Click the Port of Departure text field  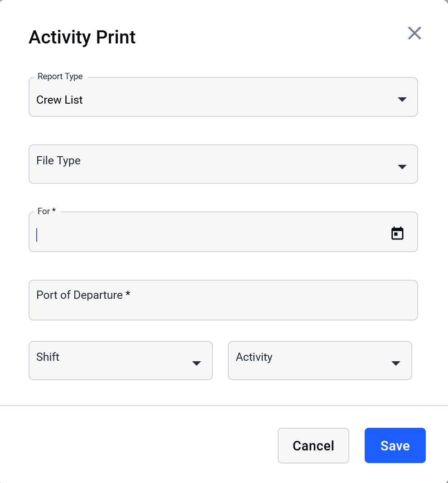tap(223, 300)
